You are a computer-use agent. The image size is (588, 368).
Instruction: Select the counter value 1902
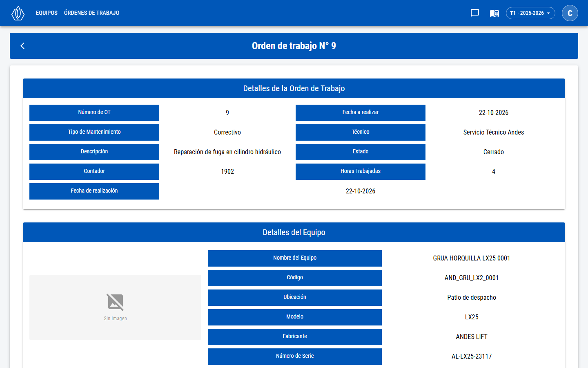pyautogui.click(x=227, y=172)
